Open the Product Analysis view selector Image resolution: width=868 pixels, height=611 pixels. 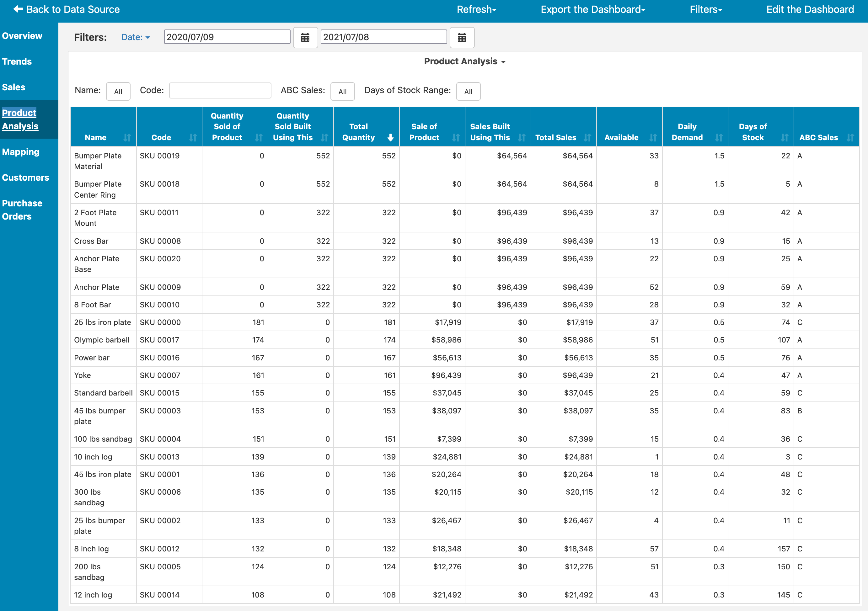[465, 61]
